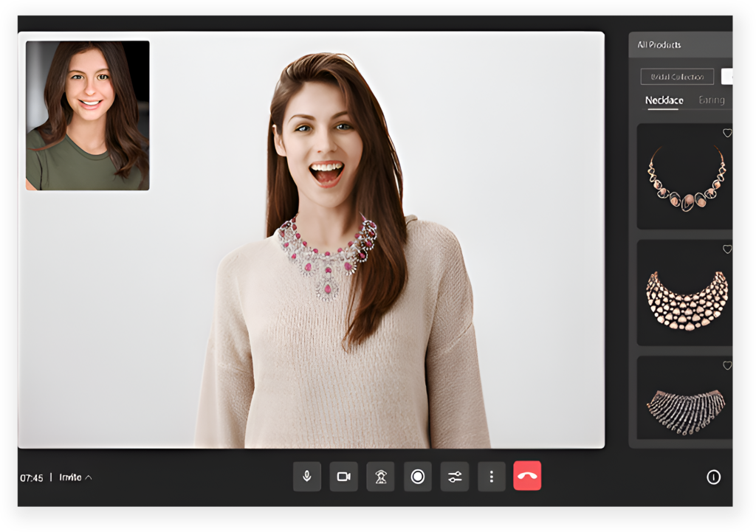Screen dimensions: 756x532
Task: Open the three-dot more options menu
Action: pos(491,477)
